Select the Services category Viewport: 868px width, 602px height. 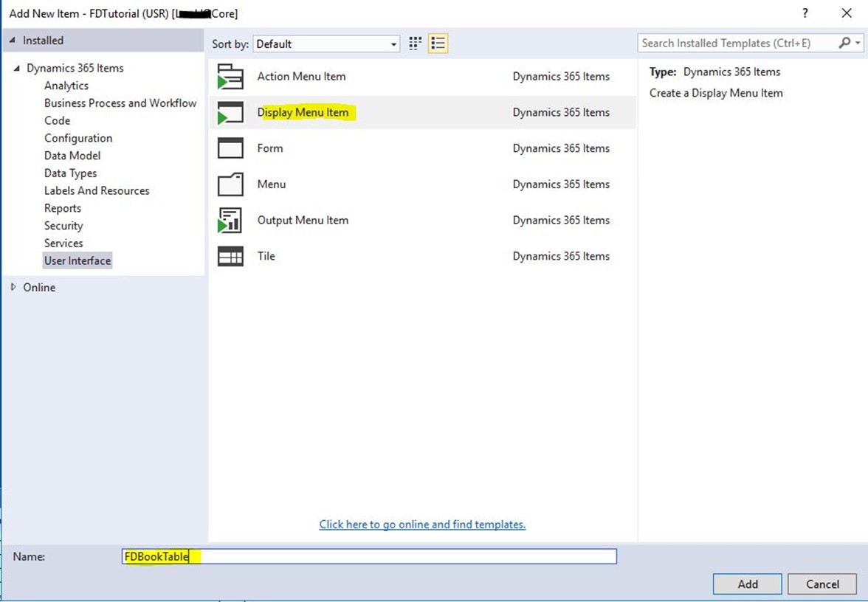tap(63, 243)
